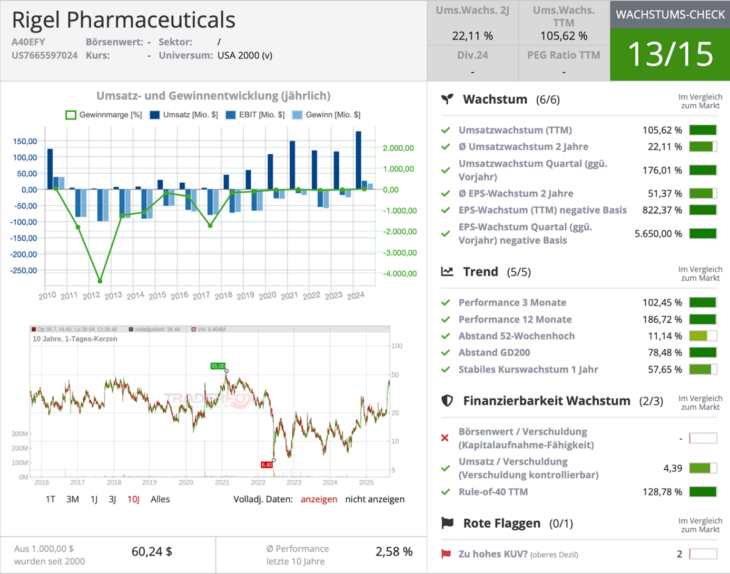Toggle the EBIT [Mio. $] legend entry
This screenshot has height=574, width=730.
pos(255,115)
